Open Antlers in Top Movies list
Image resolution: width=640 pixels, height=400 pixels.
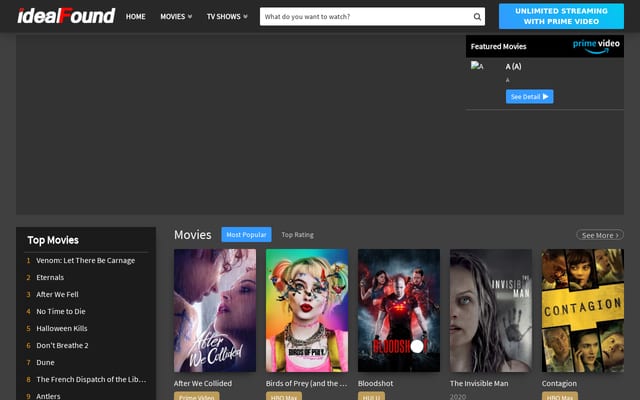tap(48, 396)
